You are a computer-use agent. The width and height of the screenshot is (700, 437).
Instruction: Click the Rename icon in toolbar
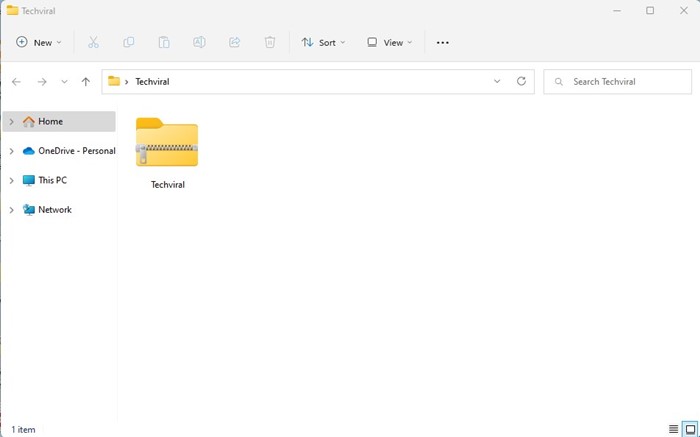(199, 42)
